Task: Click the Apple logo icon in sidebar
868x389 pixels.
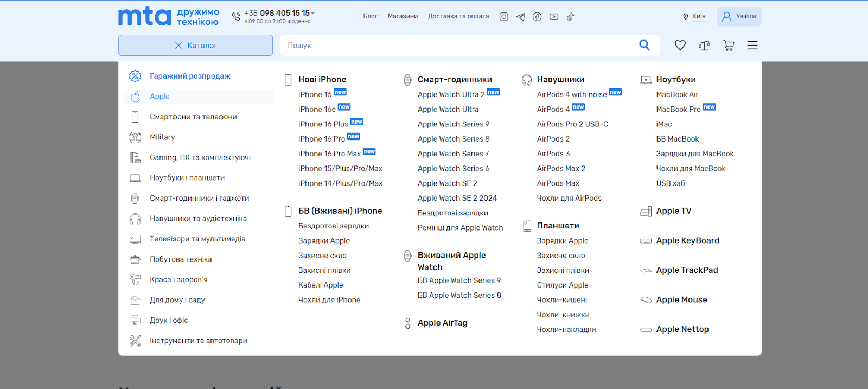Action: 135,97
